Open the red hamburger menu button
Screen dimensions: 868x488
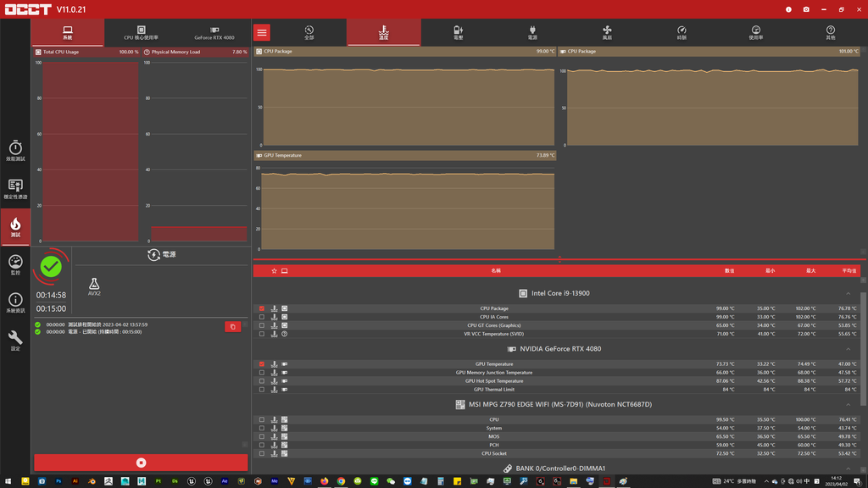pos(262,32)
